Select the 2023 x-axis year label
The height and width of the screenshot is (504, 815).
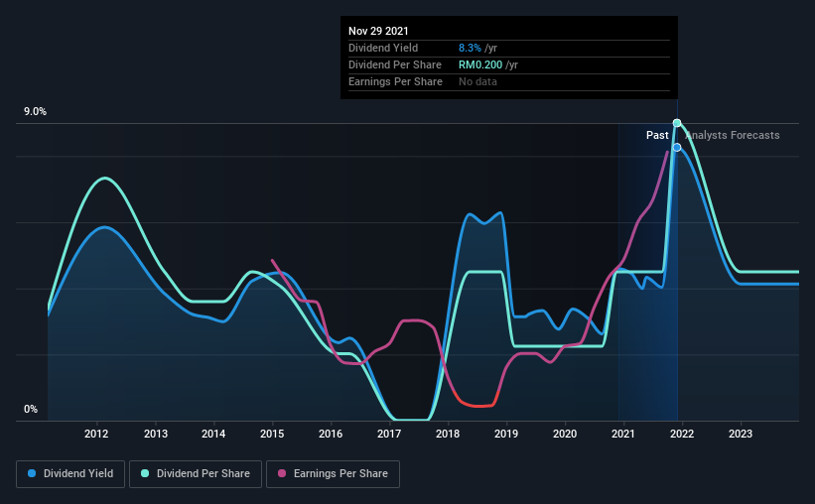point(741,434)
